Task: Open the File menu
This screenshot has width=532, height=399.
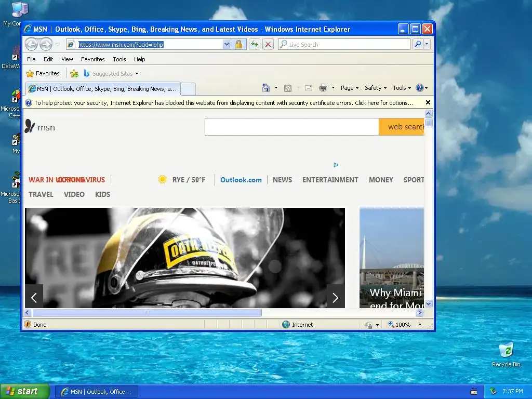Action: [x=31, y=59]
